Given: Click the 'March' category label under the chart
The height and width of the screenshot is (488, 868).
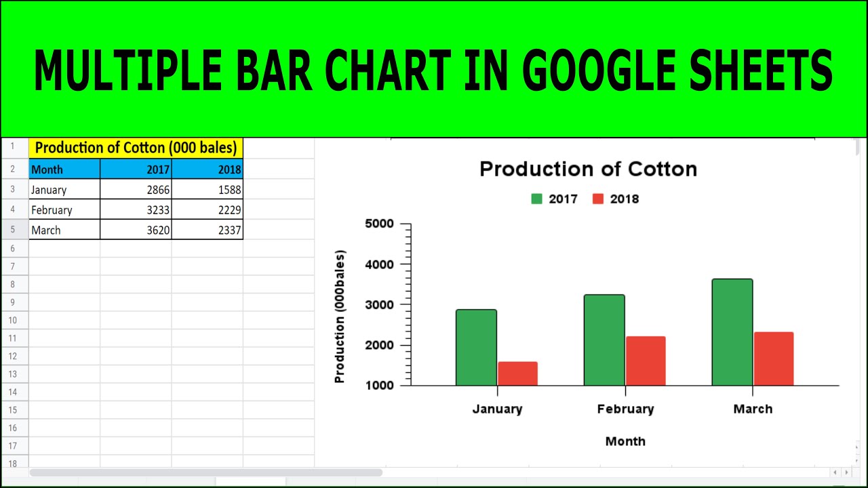Looking at the screenshot, I should 753,409.
